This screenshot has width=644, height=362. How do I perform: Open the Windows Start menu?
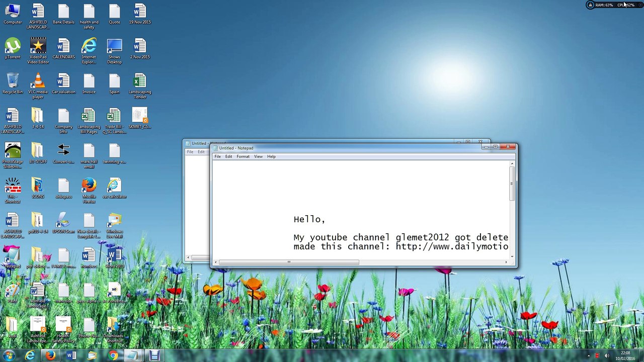9,355
